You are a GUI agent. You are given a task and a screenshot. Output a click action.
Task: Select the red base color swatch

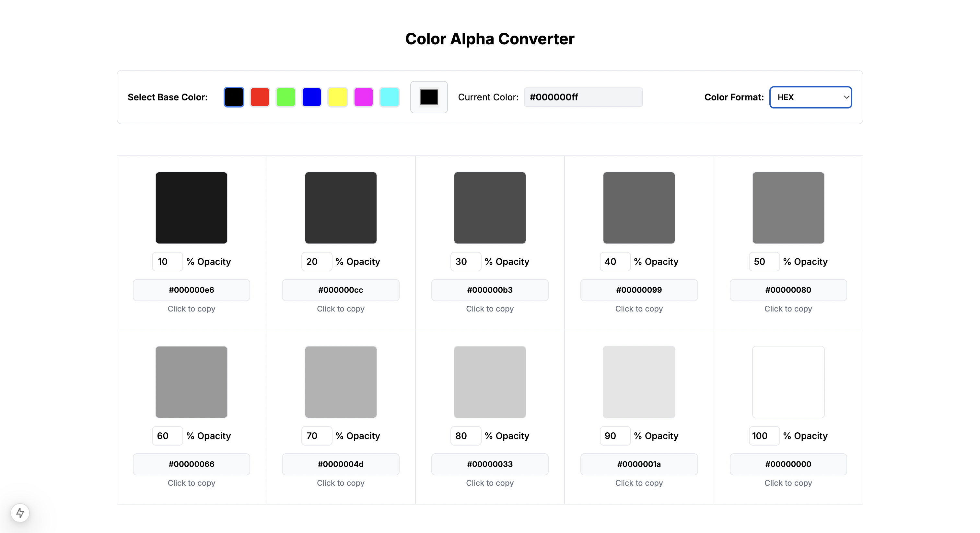pos(260,97)
